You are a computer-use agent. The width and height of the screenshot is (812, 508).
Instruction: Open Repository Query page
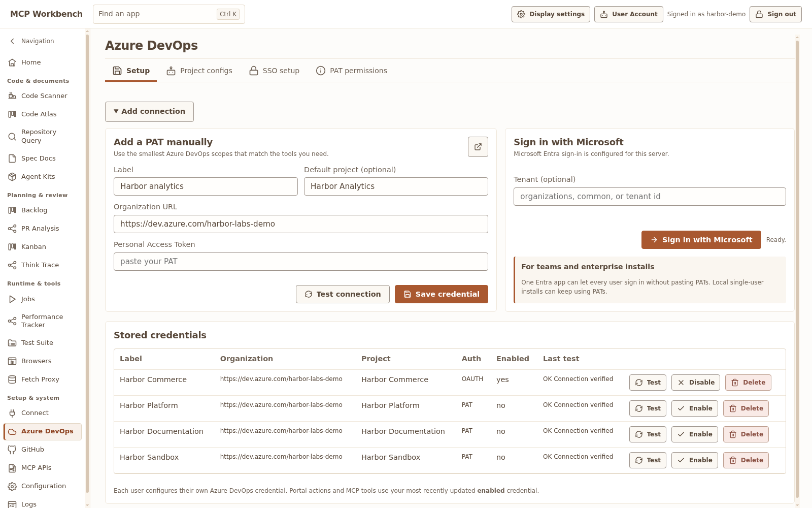click(x=43, y=136)
